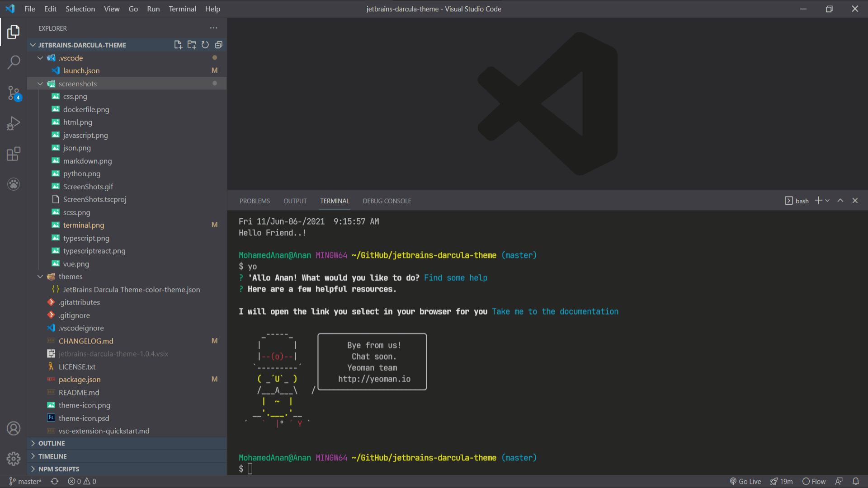This screenshot has width=868, height=488.
Task: Click New File icon in explorer header
Action: point(178,45)
